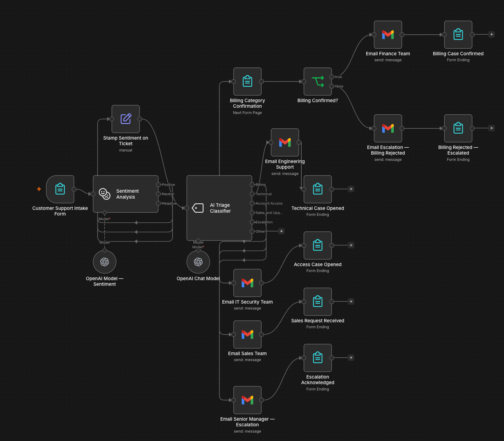Add node after Escalation Acknowledged
Image resolution: width=504 pixels, height=441 pixels.
click(x=351, y=358)
